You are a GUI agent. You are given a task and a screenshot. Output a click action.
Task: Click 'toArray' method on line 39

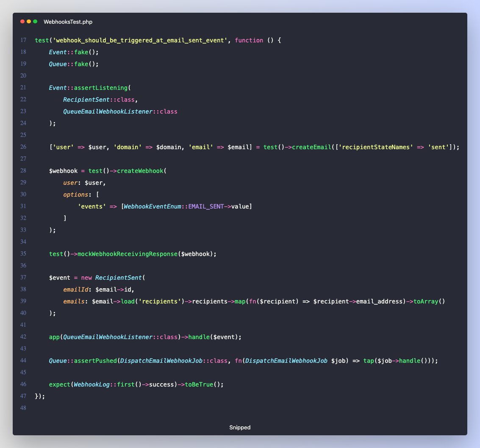(x=426, y=301)
